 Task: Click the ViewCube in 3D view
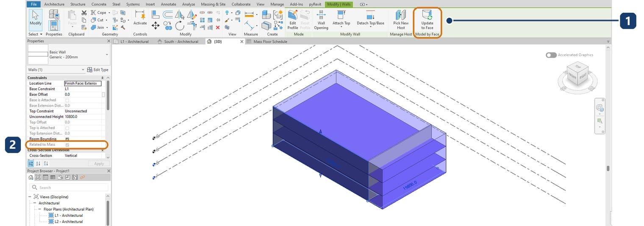click(577, 73)
